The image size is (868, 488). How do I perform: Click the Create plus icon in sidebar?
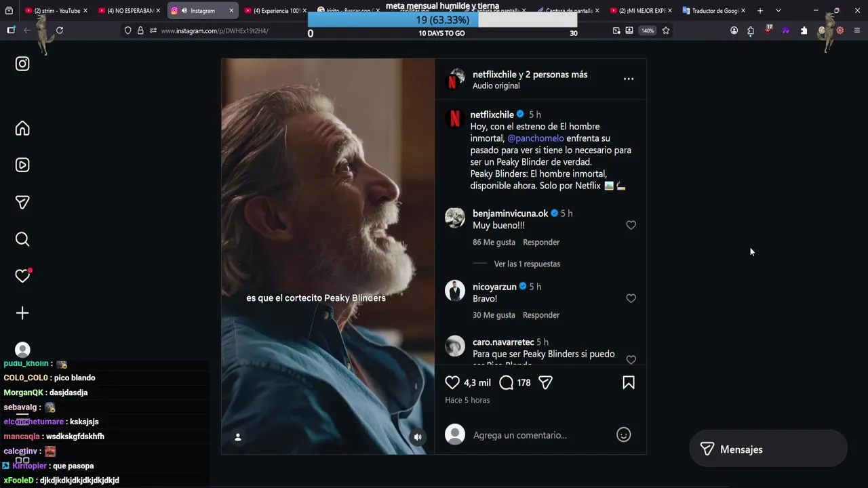click(22, 313)
